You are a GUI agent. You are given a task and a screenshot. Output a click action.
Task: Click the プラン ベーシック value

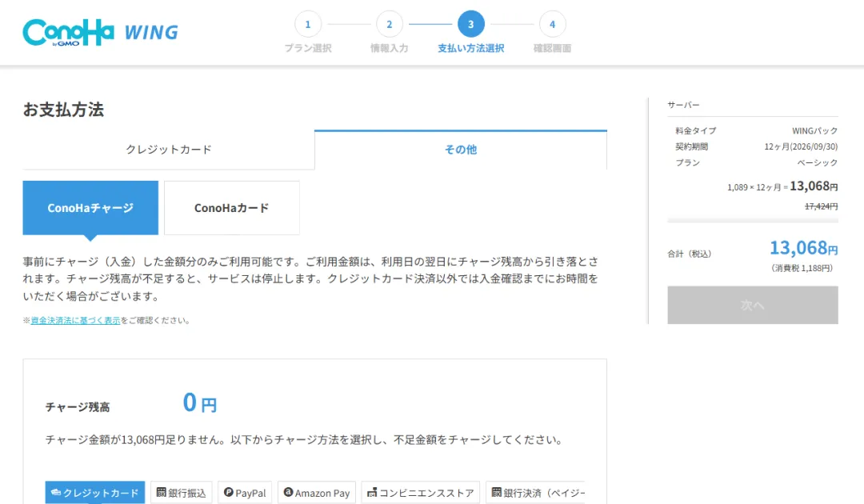(x=817, y=162)
